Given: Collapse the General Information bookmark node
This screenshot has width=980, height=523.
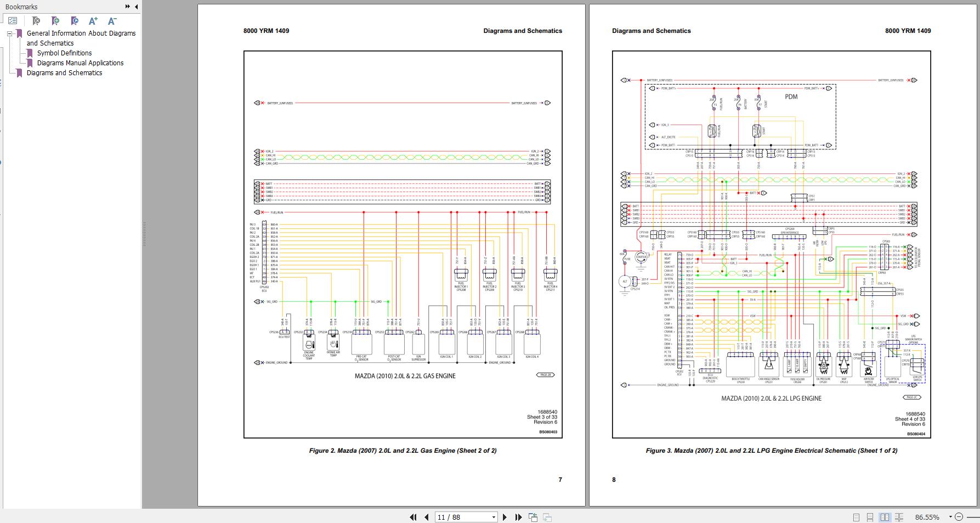Looking at the screenshot, I should click(x=9, y=33).
